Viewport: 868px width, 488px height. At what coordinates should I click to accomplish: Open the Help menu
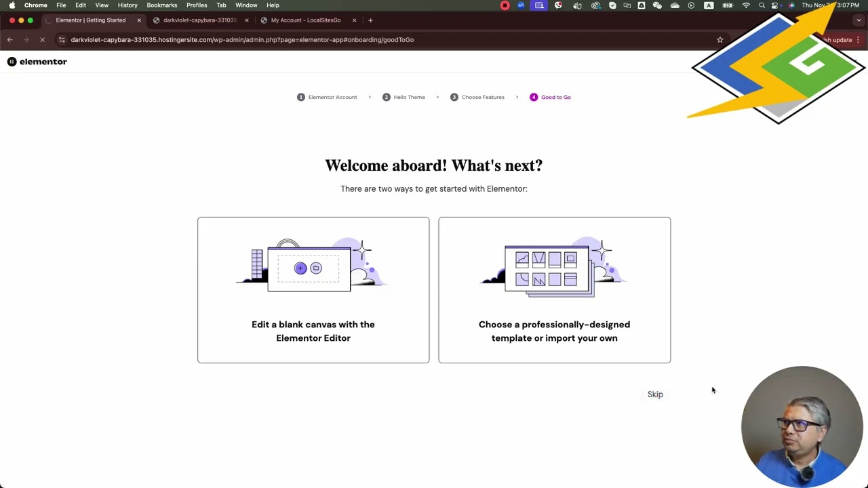(273, 5)
